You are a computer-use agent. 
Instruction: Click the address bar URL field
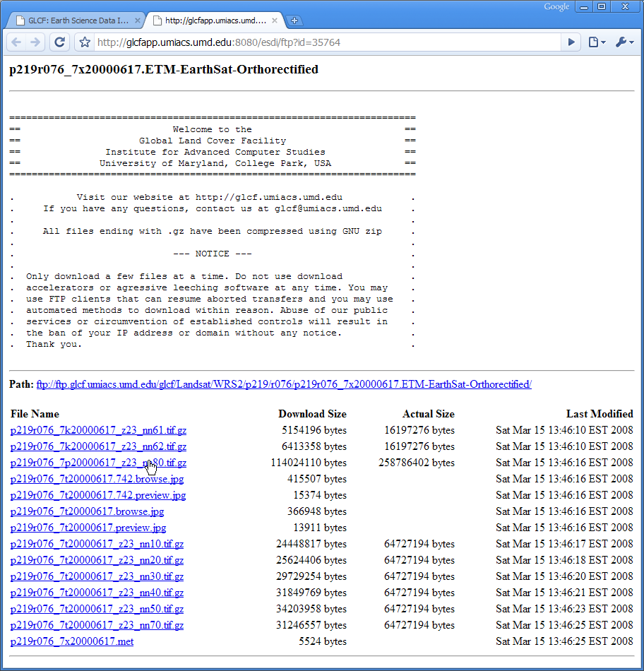point(318,42)
